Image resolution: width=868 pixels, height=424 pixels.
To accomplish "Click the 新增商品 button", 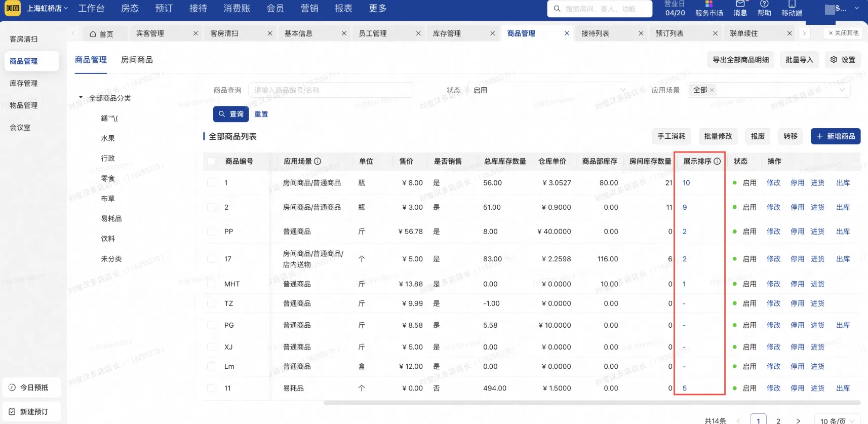I will (x=836, y=136).
